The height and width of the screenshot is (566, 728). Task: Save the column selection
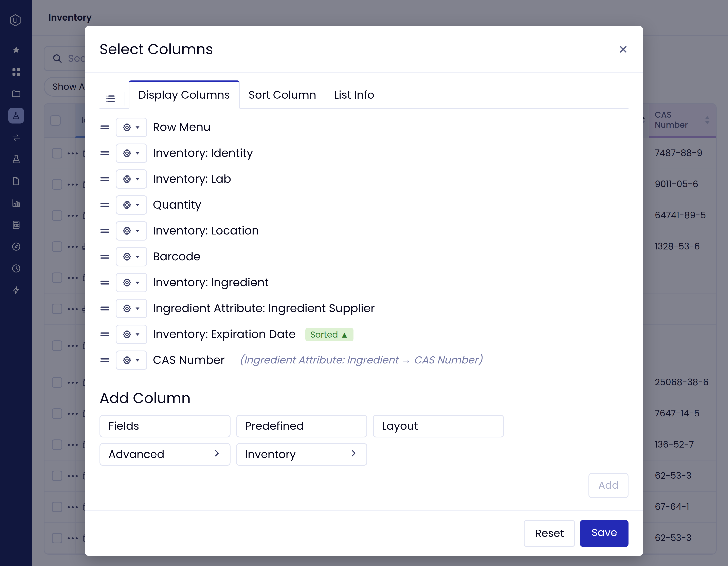(604, 533)
